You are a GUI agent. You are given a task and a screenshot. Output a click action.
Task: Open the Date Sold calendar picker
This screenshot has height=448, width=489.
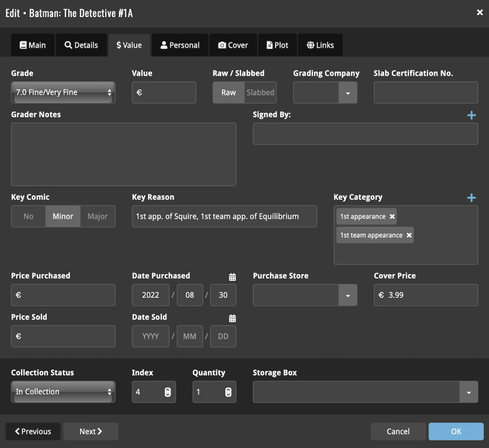(x=232, y=318)
